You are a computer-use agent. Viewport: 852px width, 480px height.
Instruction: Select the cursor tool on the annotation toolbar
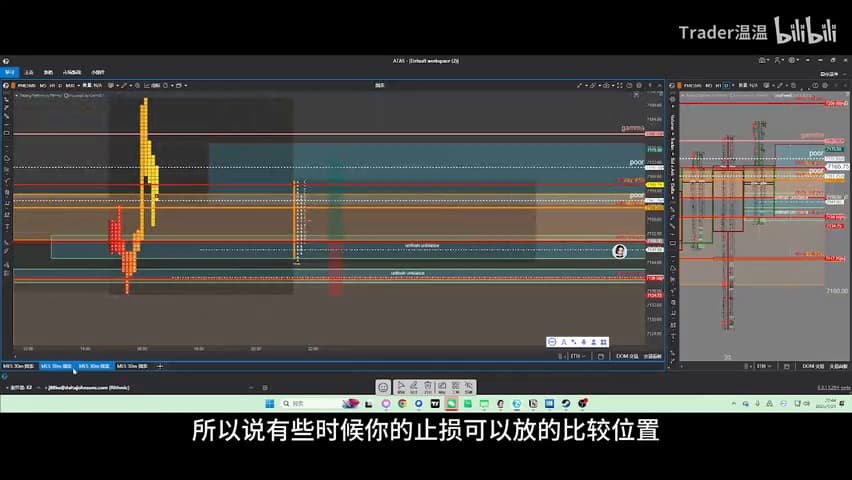pyautogui.click(x=401, y=387)
